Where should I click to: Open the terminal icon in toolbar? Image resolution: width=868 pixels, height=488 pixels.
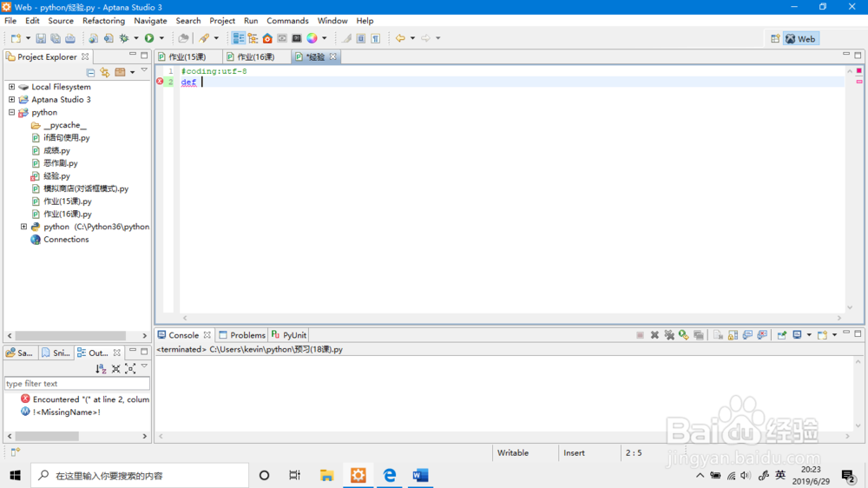[x=297, y=38]
